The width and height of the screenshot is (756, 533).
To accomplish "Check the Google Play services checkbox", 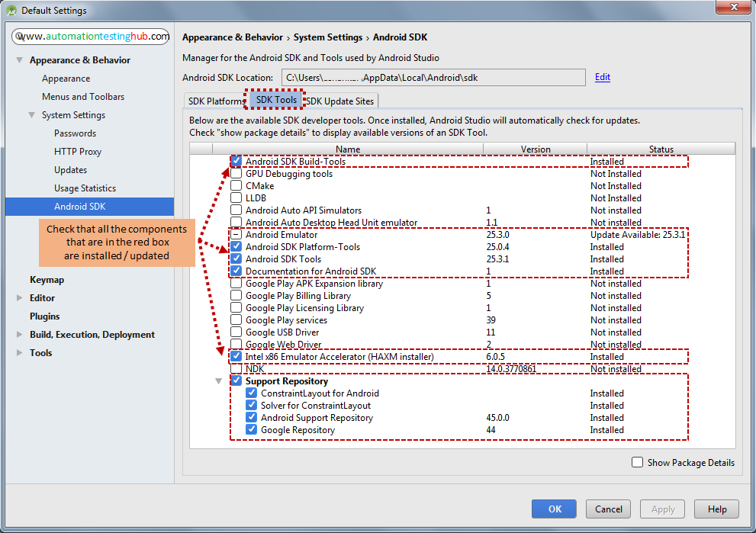I will click(x=236, y=319).
